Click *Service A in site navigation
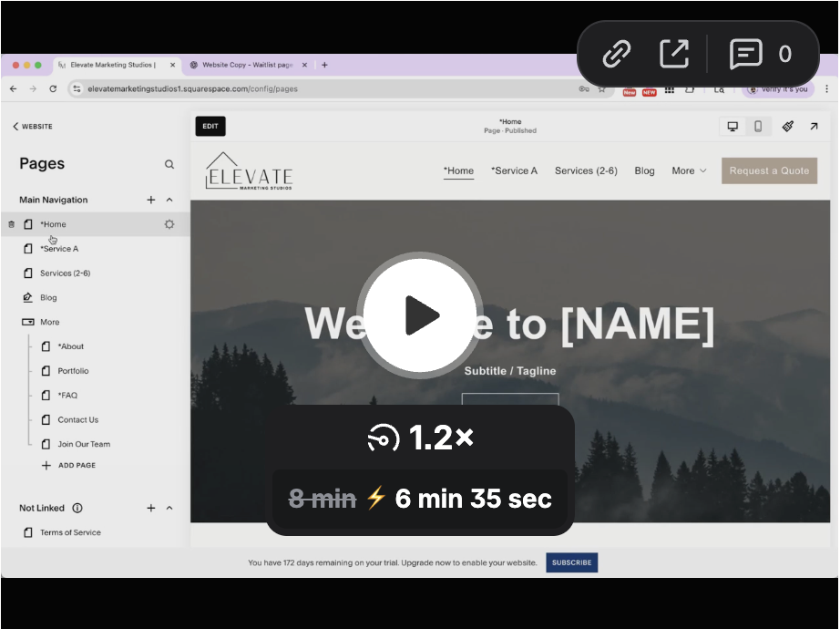This screenshot has height=629, width=840. 514,171
